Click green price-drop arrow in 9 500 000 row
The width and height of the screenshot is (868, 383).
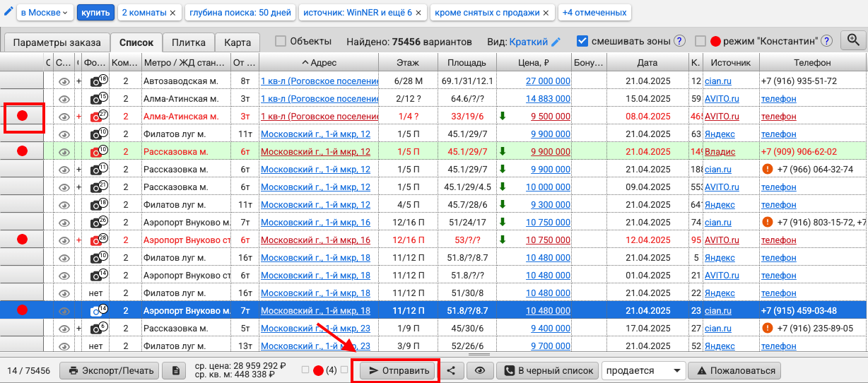point(503,116)
